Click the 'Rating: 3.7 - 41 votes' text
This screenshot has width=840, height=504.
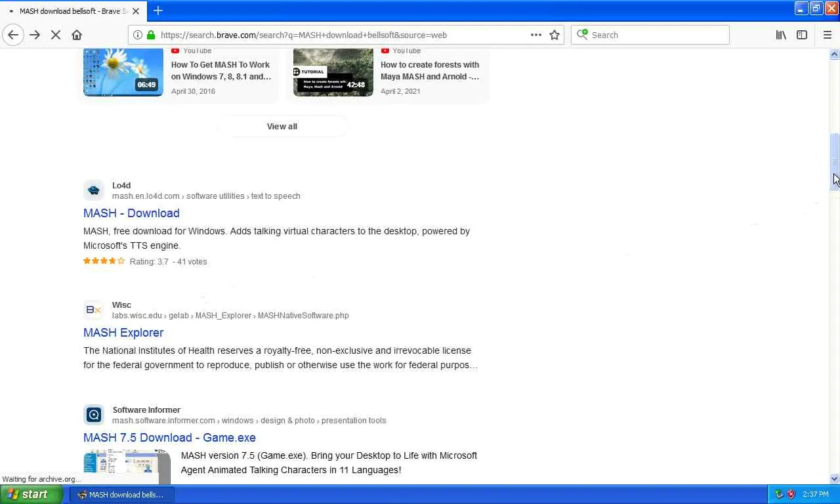click(168, 261)
